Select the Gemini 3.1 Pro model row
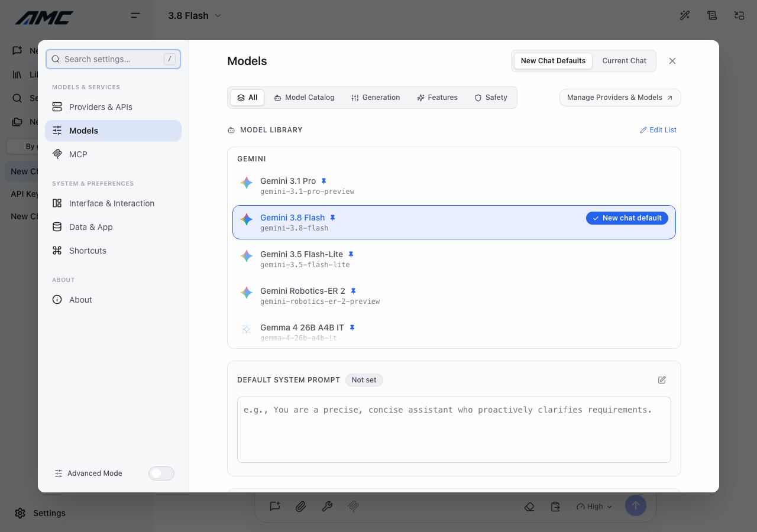This screenshot has width=757, height=532. (x=454, y=186)
